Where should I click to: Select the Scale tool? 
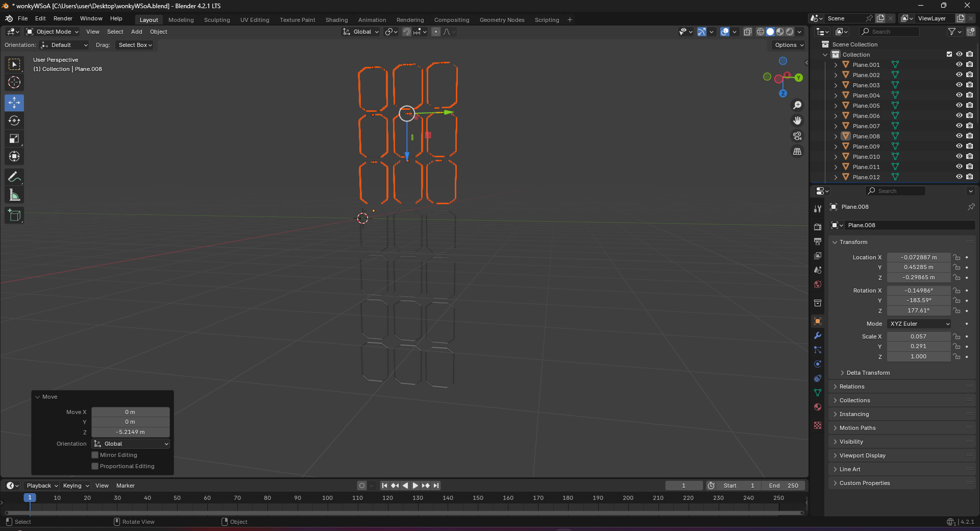coord(14,138)
